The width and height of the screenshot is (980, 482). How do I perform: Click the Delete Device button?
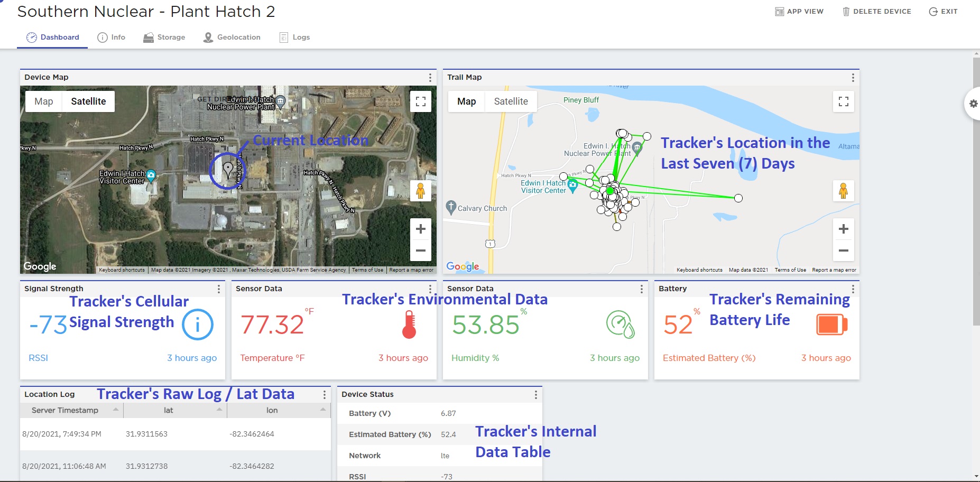[876, 12]
